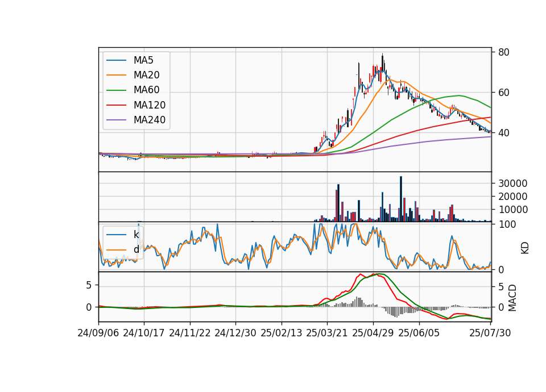Click the red MA120 legend line
This screenshot has height=392, width=546.
coord(116,105)
